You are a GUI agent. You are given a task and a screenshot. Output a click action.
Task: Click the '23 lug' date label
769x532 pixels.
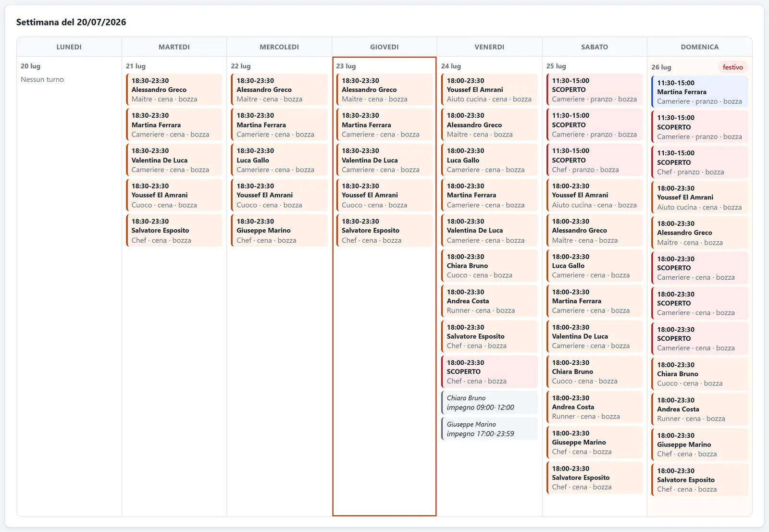coord(346,66)
